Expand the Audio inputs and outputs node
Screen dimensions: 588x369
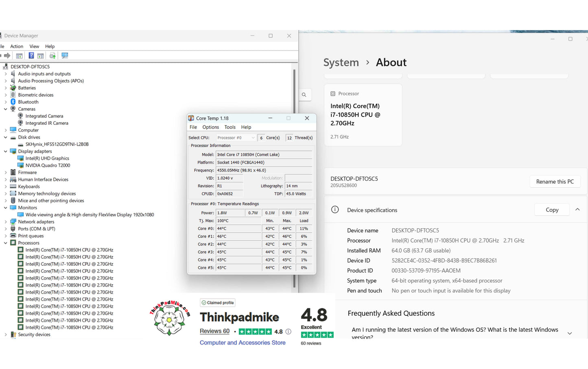point(6,74)
